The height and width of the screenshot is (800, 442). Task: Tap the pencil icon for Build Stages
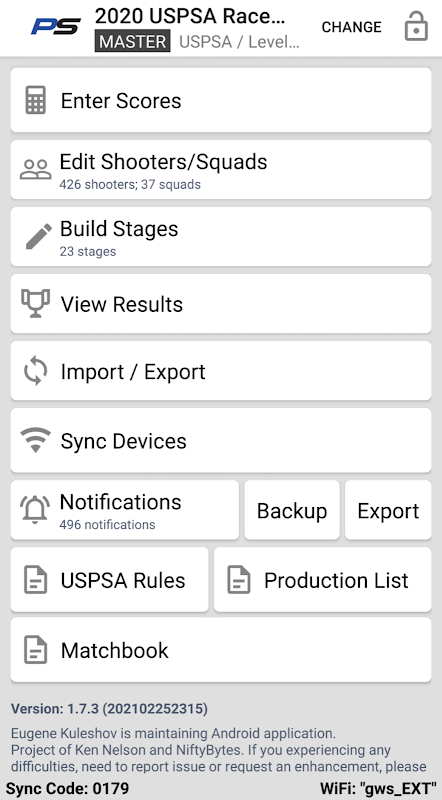click(38, 236)
